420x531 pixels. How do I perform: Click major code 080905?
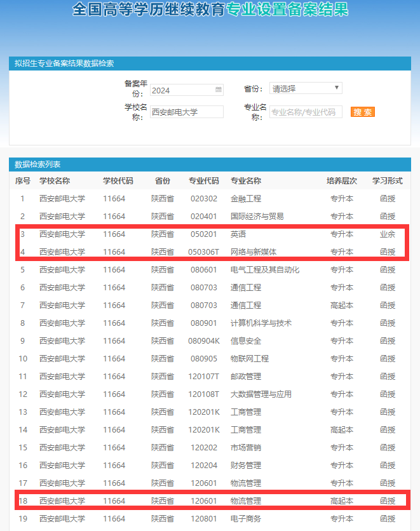(204, 359)
